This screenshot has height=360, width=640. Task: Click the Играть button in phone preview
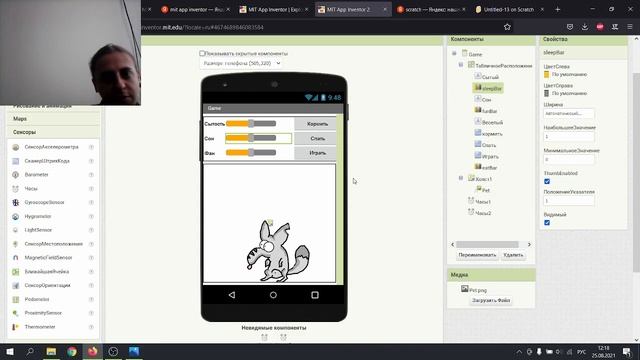click(316, 153)
